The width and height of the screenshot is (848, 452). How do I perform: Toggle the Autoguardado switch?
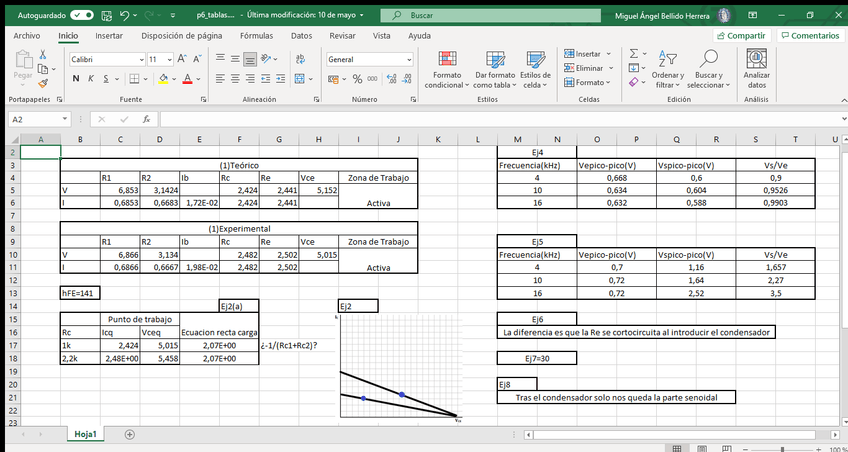point(82,16)
